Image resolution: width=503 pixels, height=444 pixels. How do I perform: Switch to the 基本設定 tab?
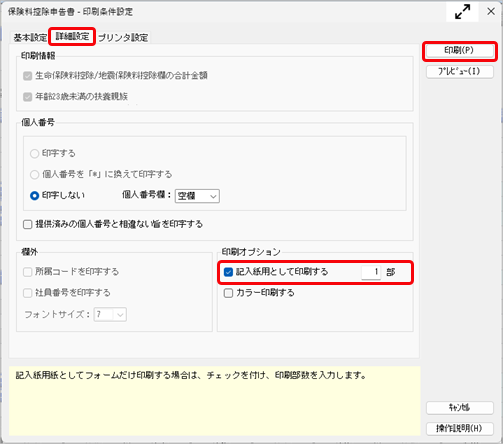(30, 37)
